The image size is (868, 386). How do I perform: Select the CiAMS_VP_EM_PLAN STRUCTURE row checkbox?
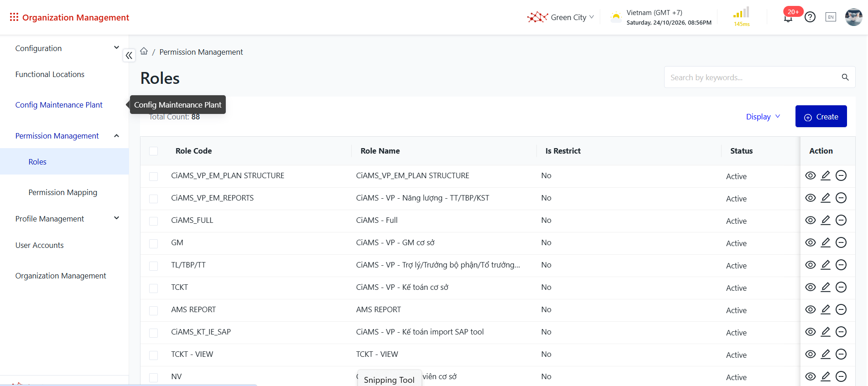pos(154,176)
